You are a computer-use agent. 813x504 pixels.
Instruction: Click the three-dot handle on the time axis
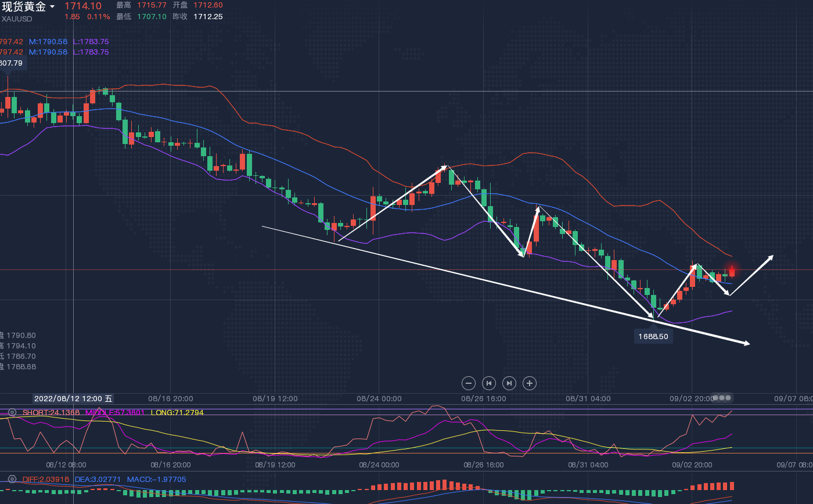[x=722, y=398]
